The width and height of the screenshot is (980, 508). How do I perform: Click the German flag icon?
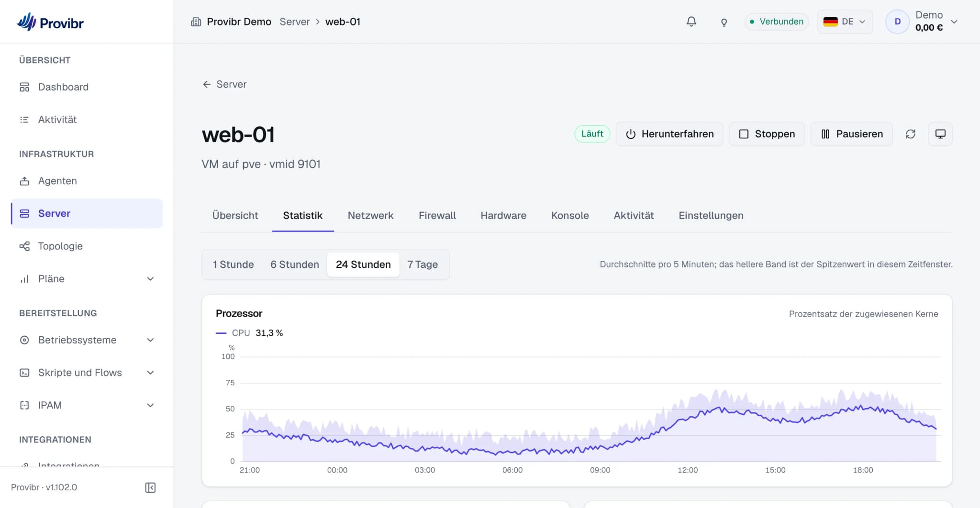pos(830,22)
